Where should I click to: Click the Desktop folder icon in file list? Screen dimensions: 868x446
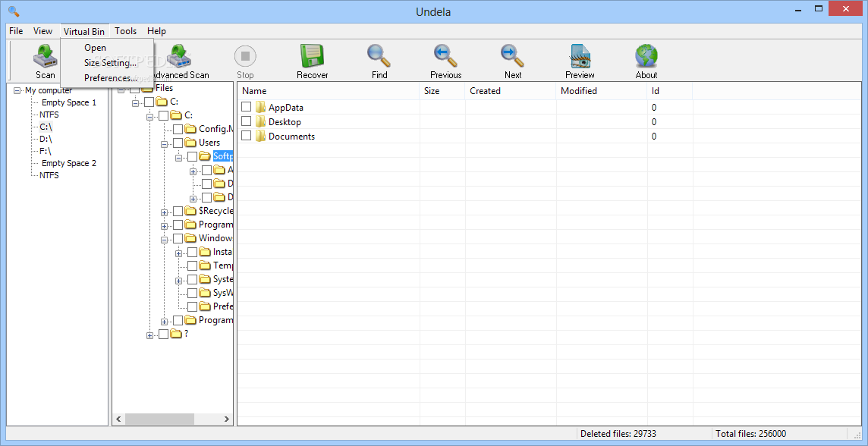coord(261,121)
